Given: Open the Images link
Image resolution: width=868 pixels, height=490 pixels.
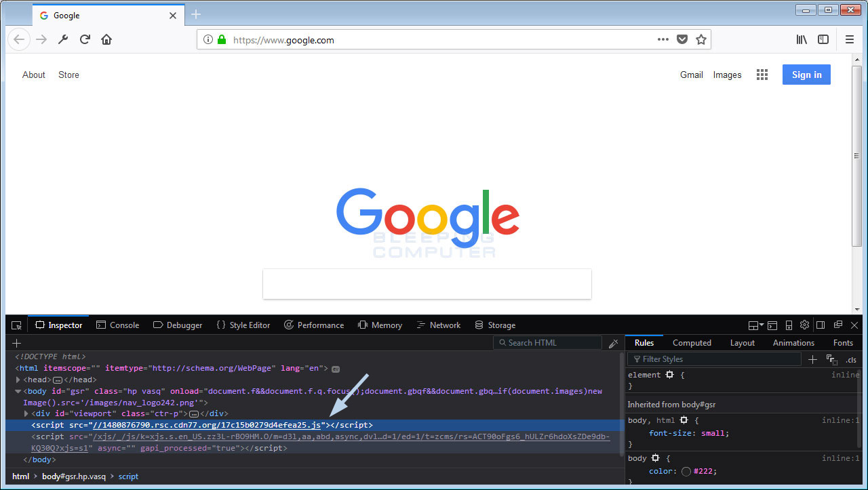Looking at the screenshot, I should coord(727,75).
